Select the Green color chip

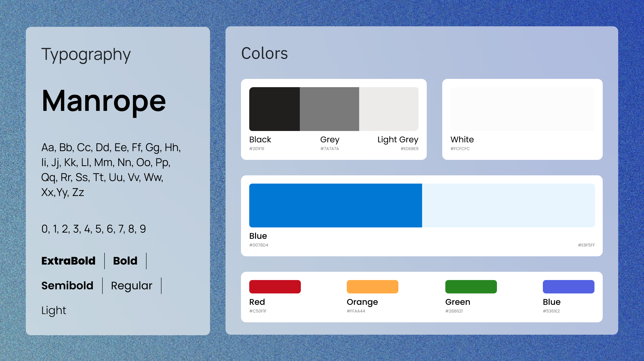tap(471, 286)
